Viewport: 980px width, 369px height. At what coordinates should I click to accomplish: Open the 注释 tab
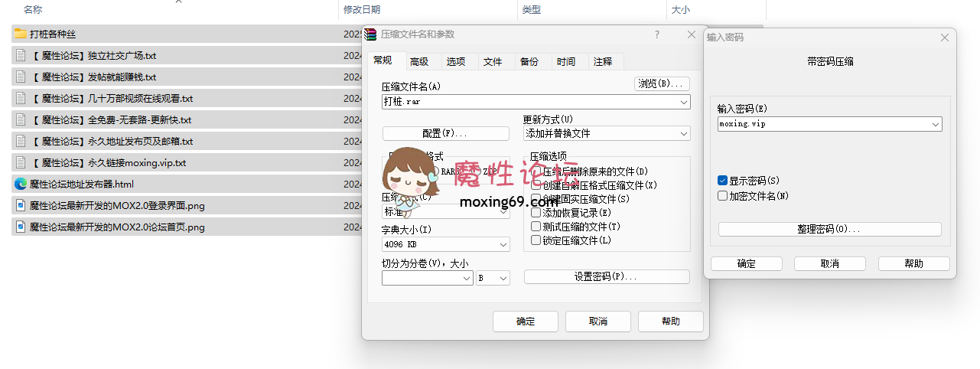click(603, 62)
